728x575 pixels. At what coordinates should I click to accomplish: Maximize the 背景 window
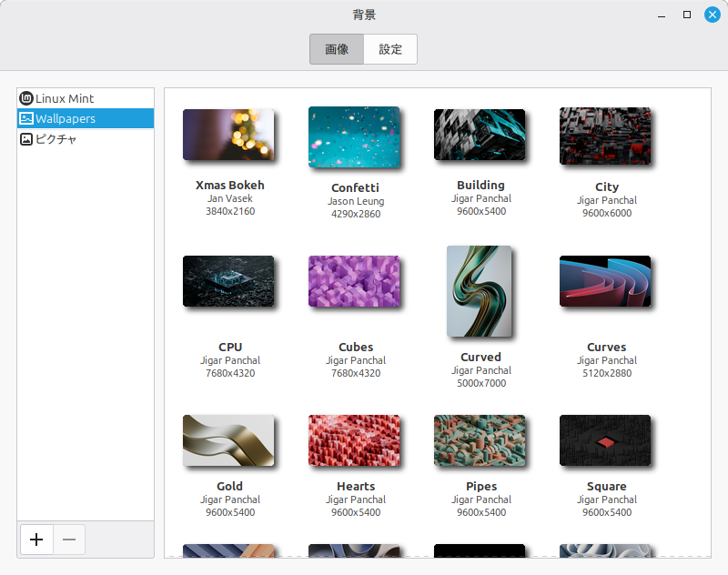[x=687, y=15]
